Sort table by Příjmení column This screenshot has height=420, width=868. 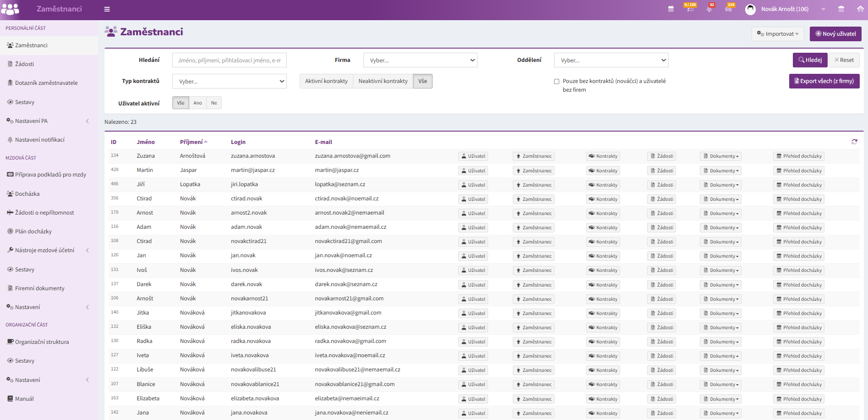tap(191, 142)
